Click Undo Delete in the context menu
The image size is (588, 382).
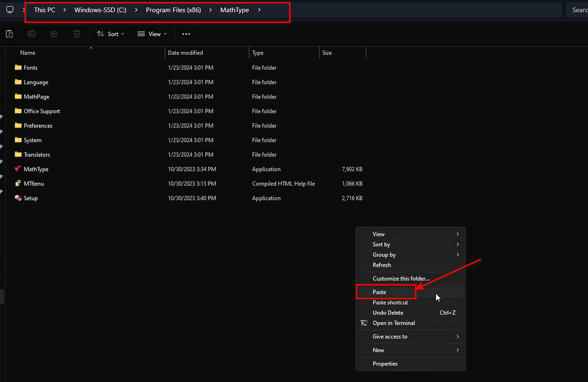[x=411, y=313]
